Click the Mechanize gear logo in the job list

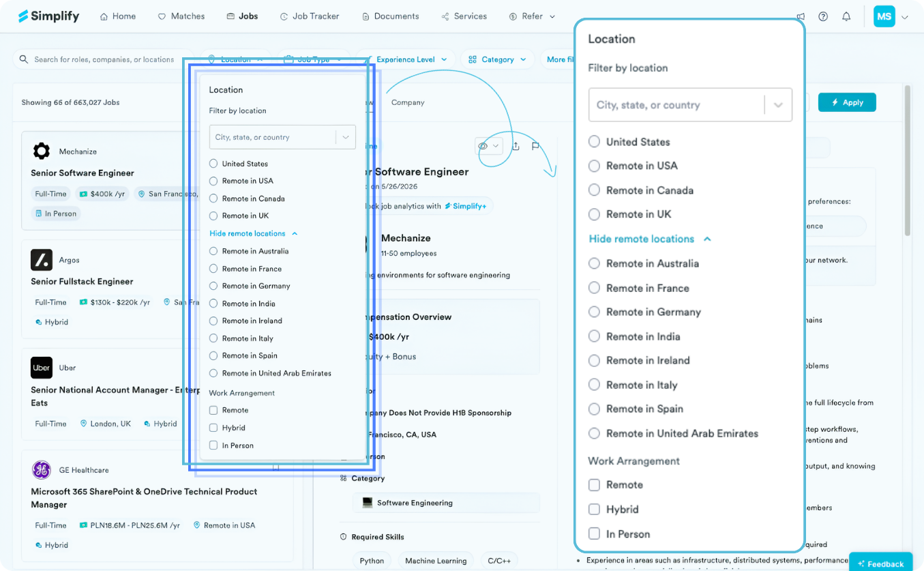click(42, 151)
